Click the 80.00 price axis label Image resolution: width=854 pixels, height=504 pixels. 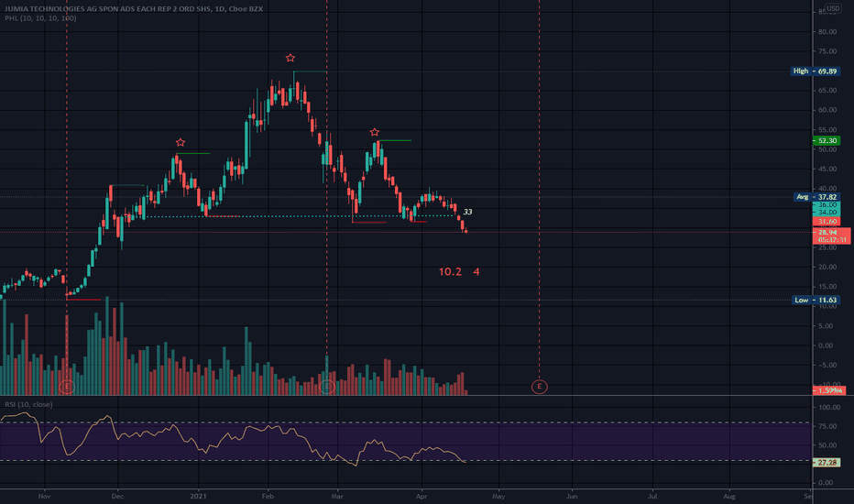(827, 31)
